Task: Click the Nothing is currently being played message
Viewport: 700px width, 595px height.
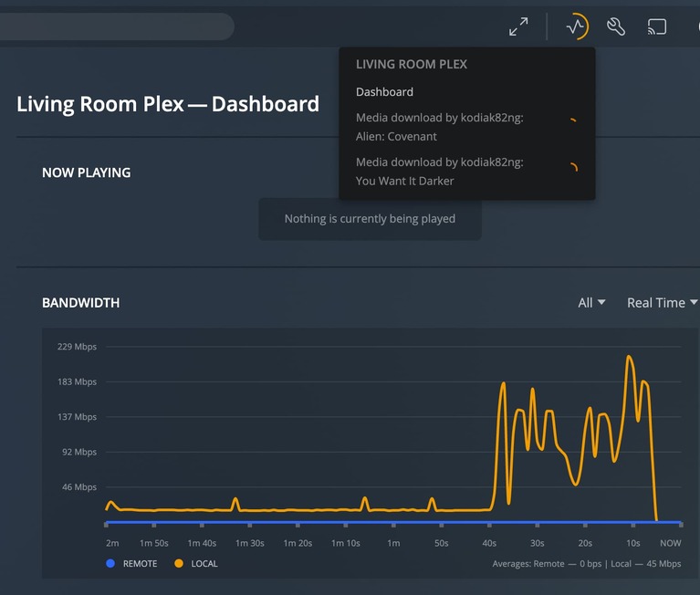Action: (371, 219)
